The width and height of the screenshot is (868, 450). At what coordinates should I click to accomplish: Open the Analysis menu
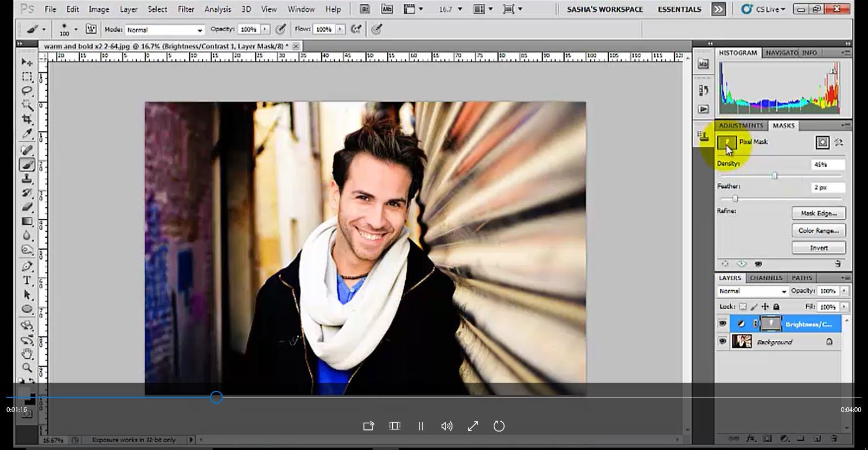218,9
